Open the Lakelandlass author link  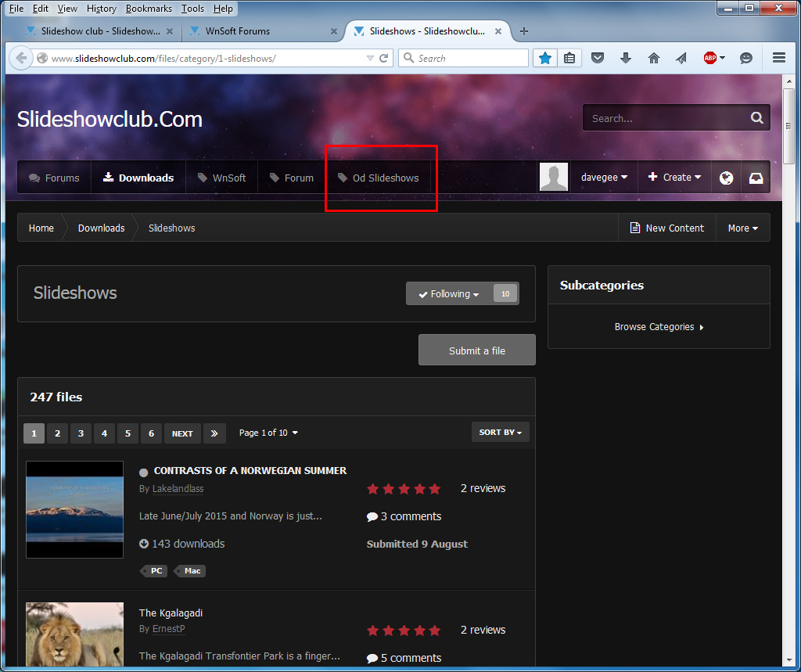[x=178, y=489]
